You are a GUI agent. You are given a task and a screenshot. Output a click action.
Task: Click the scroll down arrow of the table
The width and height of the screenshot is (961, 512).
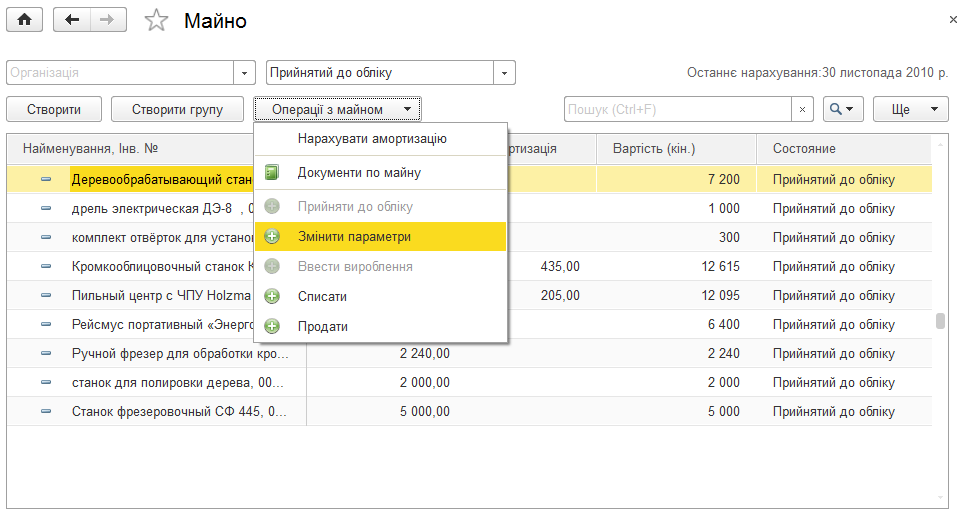click(940, 497)
